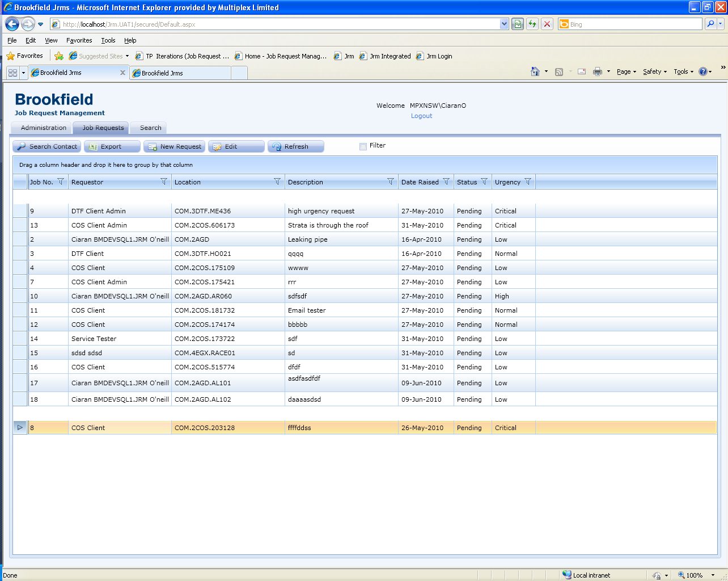This screenshot has width=728, height=581.
Task: Open the Tools command bar dropdown
Action: pyautogui.click(x=684, y=71)
